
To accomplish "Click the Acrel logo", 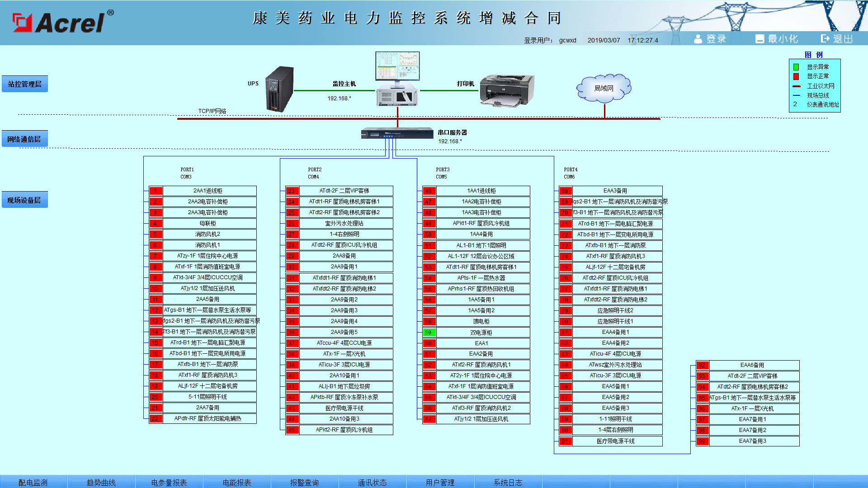I will pos(63,22).
